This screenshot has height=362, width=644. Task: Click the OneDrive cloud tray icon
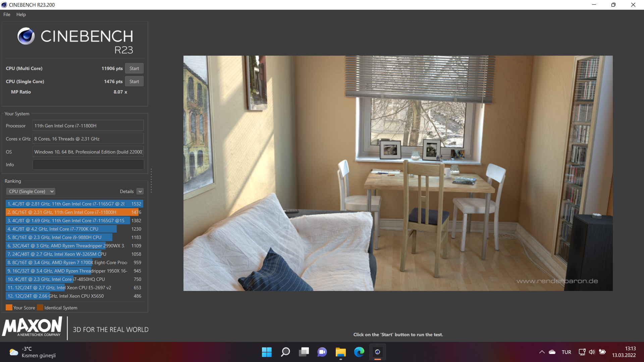coord(552,352)
